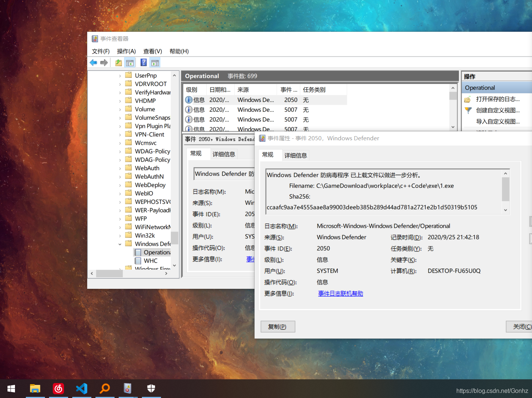The height and width of the screenshot is (398, 532).
Task: Click the 创建自定义视图 funnel icon
Action: coord(468,110)
